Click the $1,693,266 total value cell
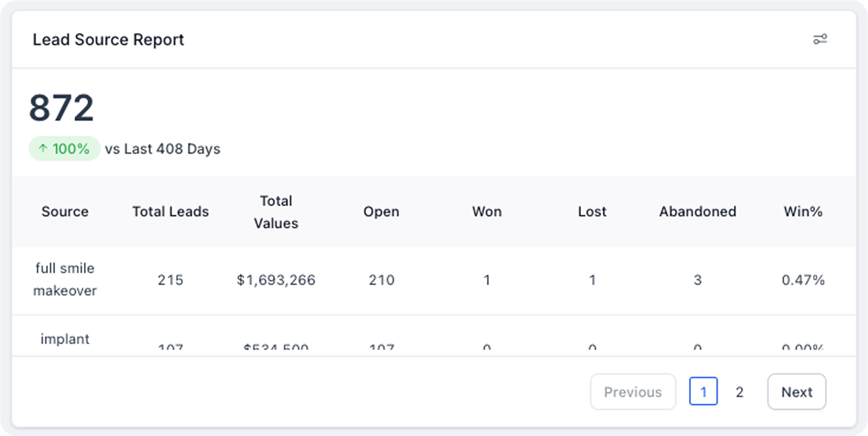This screenshot has width=868, height=436. pyautogui.click(x=276, y=280)
